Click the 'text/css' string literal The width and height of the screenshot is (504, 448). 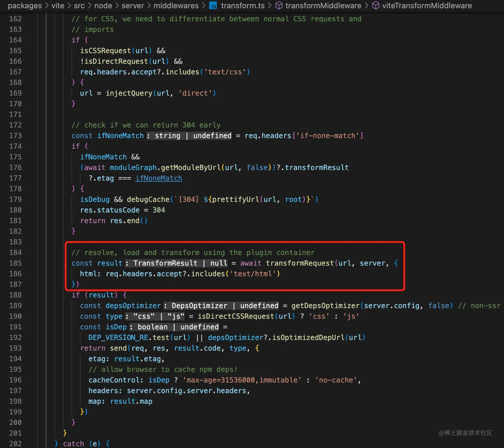pos(225,72)
